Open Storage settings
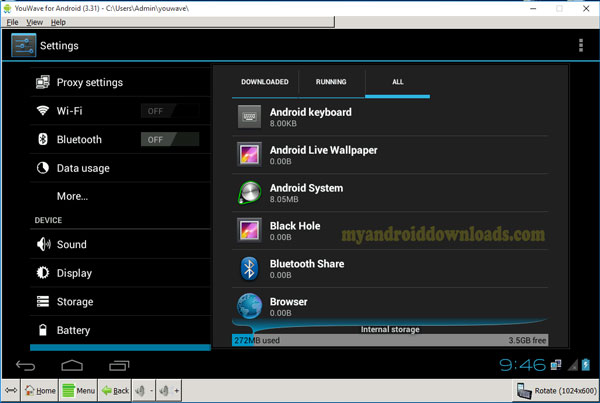This screenshot has height=403, width=600. click(x=121, y=302)
